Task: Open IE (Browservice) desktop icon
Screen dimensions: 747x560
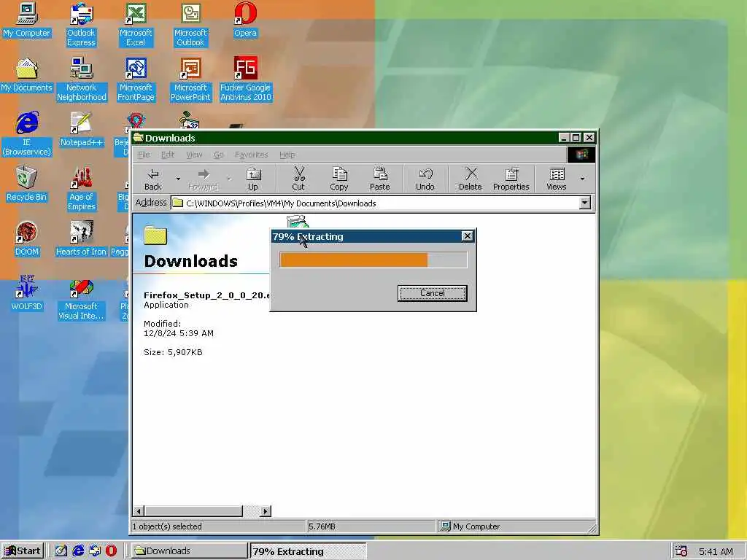Action: click(x=27, y=134)
